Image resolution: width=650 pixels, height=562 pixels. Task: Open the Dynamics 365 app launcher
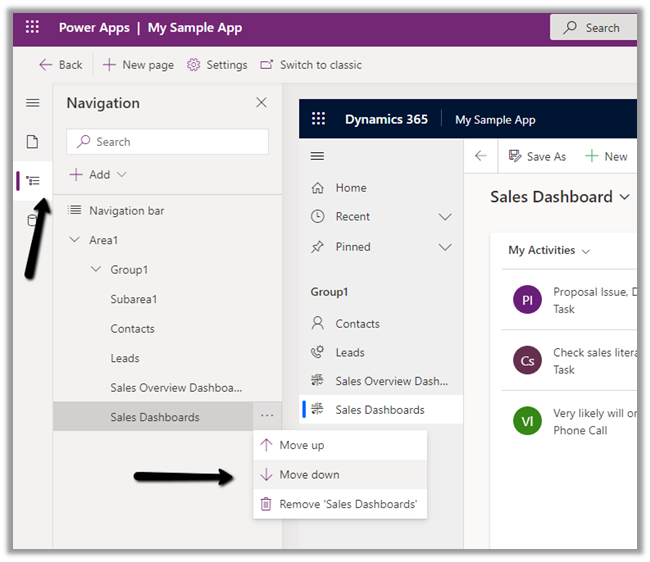click(x=318, y=119)
